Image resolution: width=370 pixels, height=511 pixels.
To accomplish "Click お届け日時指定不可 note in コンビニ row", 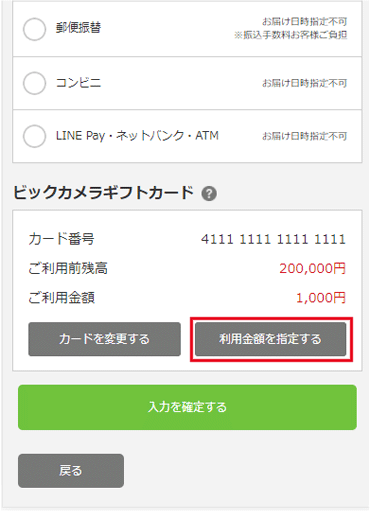I will tap(305, 83).
